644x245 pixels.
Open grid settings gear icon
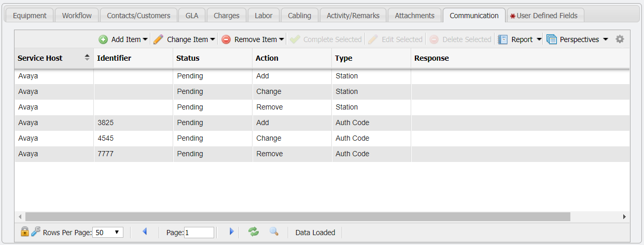pyautogui.click(x=620, y=39)
